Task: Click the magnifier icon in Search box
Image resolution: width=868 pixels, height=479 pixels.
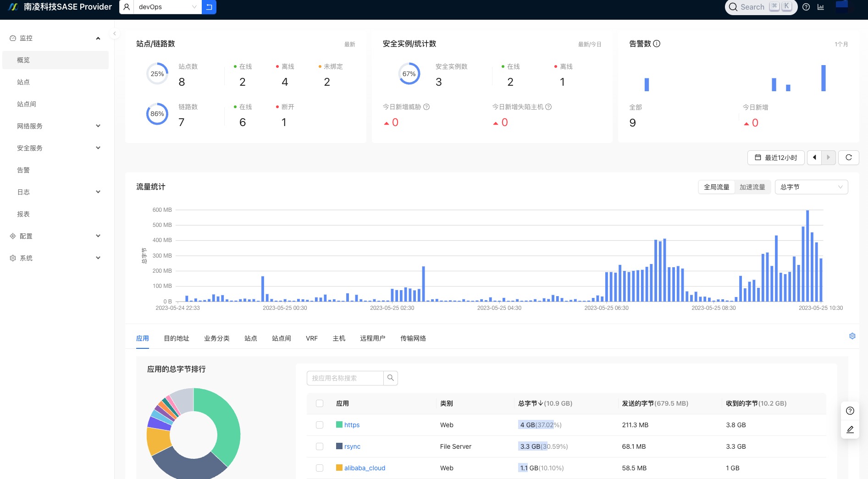Action: pyautogui.click(x=733, y=7)
